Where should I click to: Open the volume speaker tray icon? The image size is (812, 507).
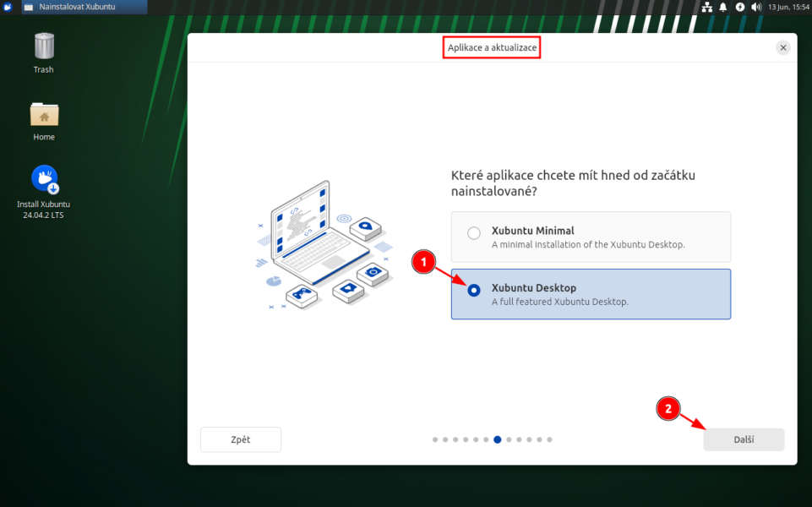click(x=756, y=7)
